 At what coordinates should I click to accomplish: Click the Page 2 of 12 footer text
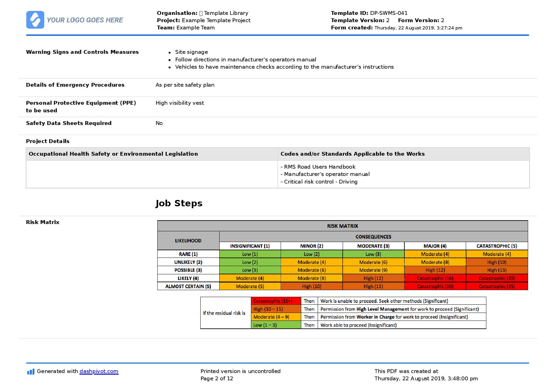pos(217,378)
